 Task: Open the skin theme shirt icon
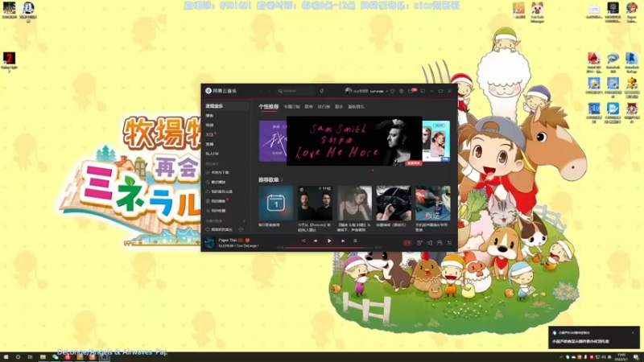click(x=392, y=91)
